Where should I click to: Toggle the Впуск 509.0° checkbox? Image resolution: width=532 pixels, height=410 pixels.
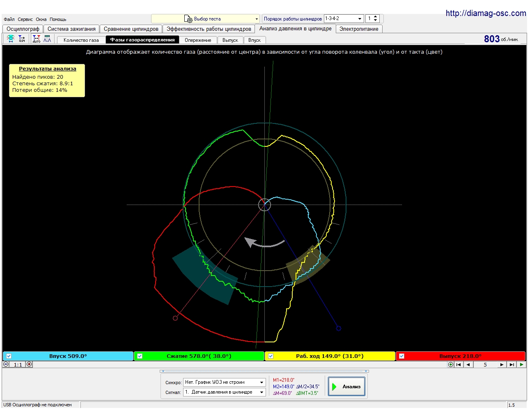coord(9,356)
